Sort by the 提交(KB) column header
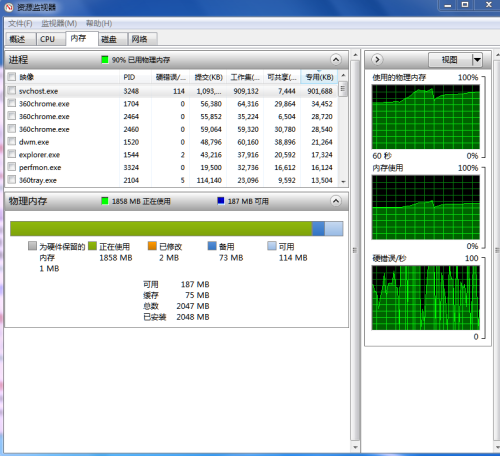The image size is (500, 456). (x=208, y=77)
